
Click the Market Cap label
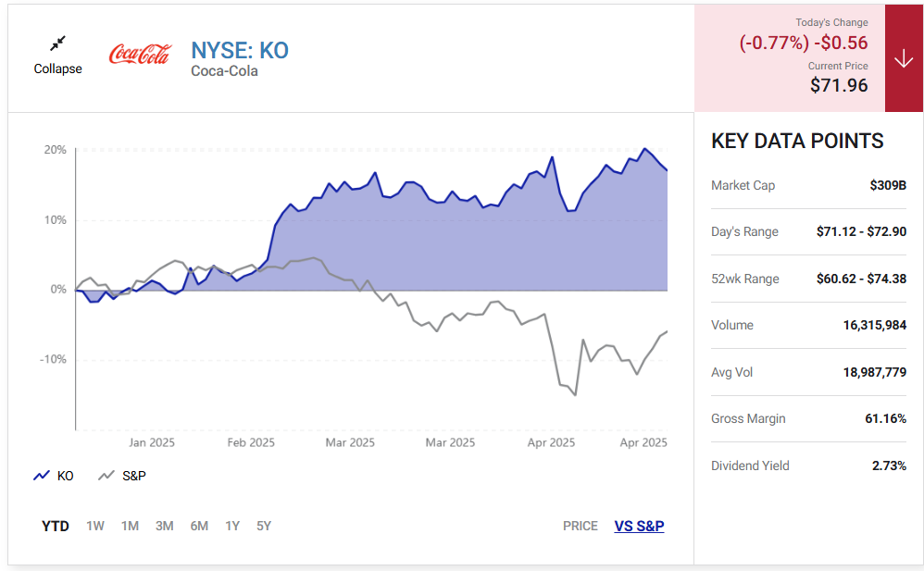(x=743, y=186)
